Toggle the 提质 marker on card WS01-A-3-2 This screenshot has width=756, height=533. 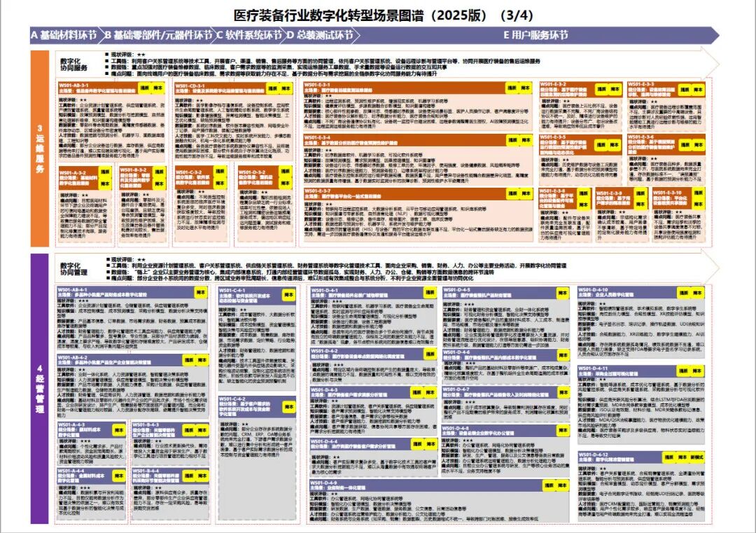point(104,170)
